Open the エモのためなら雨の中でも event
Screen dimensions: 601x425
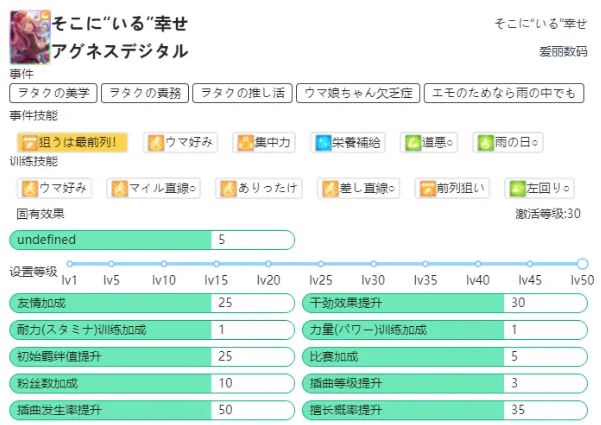click(x=502, y=93)
